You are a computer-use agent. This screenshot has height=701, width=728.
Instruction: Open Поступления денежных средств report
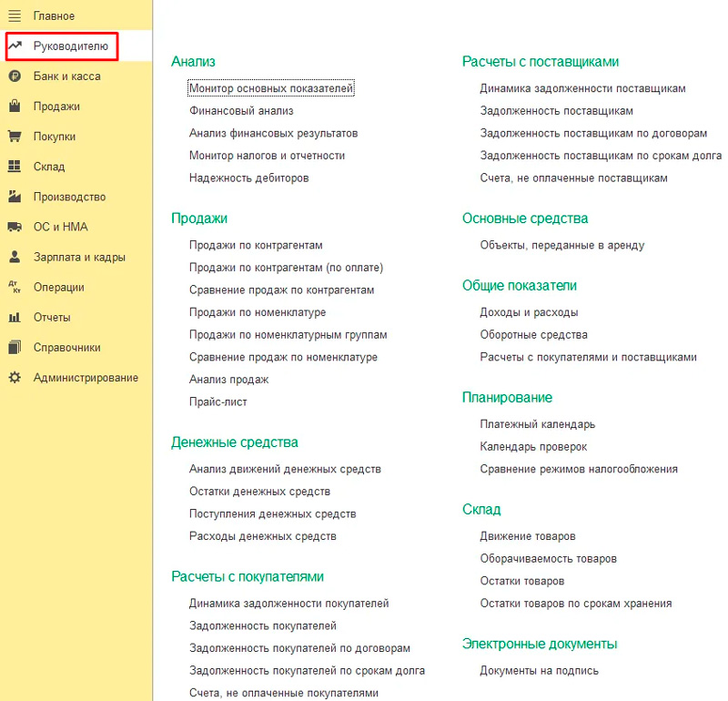[x=272, y=513]
